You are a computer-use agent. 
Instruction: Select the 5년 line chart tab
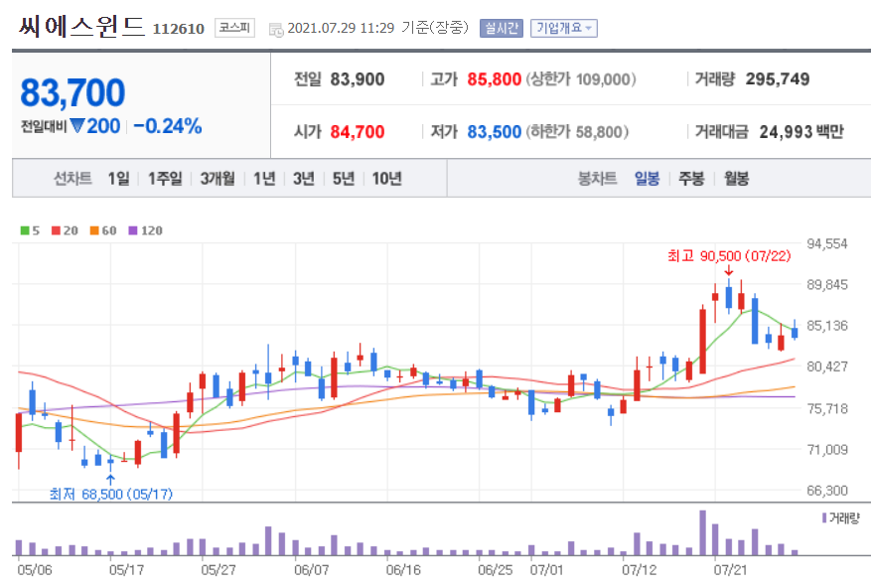tap(344, 179)
